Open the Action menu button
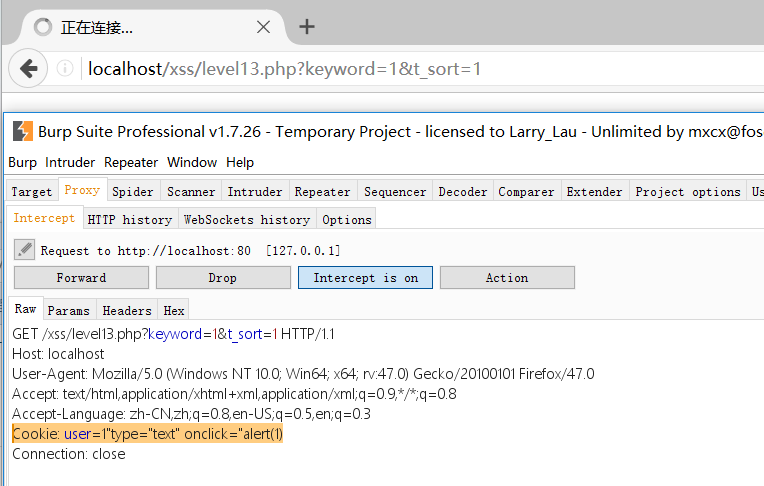 tap(507, 277)
